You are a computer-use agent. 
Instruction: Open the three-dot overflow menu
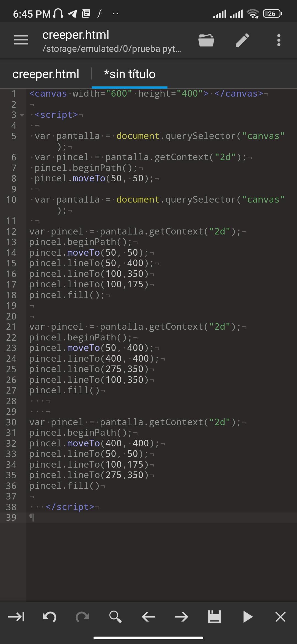[x=279, y=40]
